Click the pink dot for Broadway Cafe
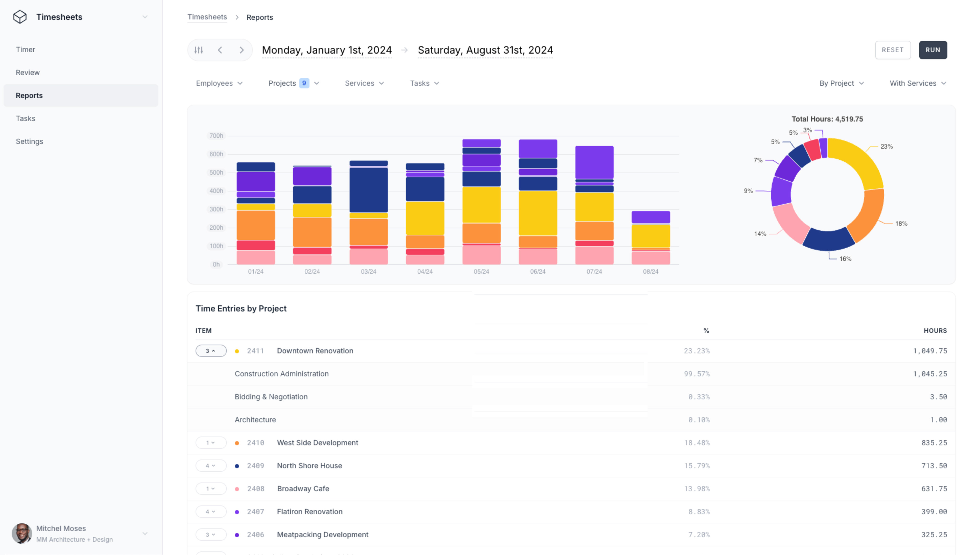Viewport: 980px width, 555px height. [237, 489]
